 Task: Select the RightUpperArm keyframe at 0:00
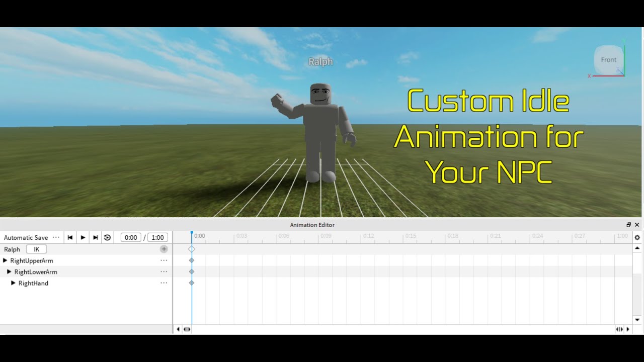[x=192, y=260]
